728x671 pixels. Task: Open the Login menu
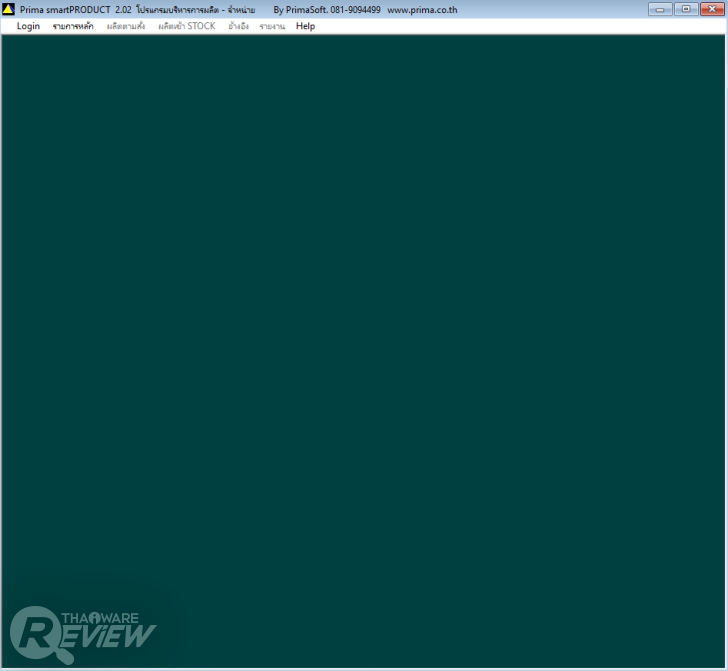(28, 26)
